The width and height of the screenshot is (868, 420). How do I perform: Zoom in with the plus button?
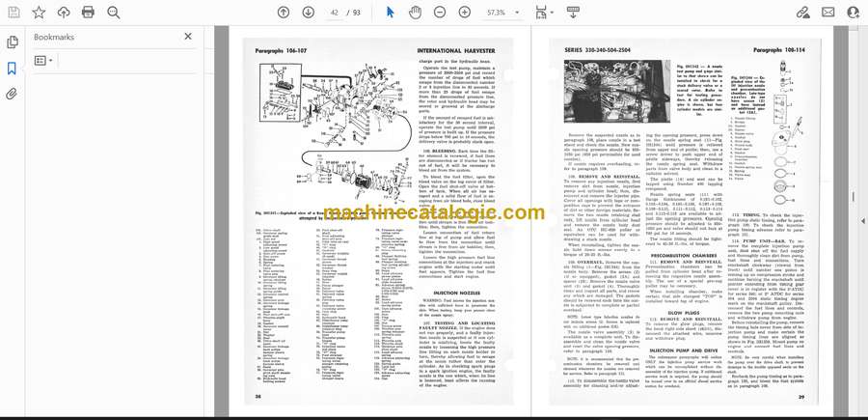(x=465, y=13)
